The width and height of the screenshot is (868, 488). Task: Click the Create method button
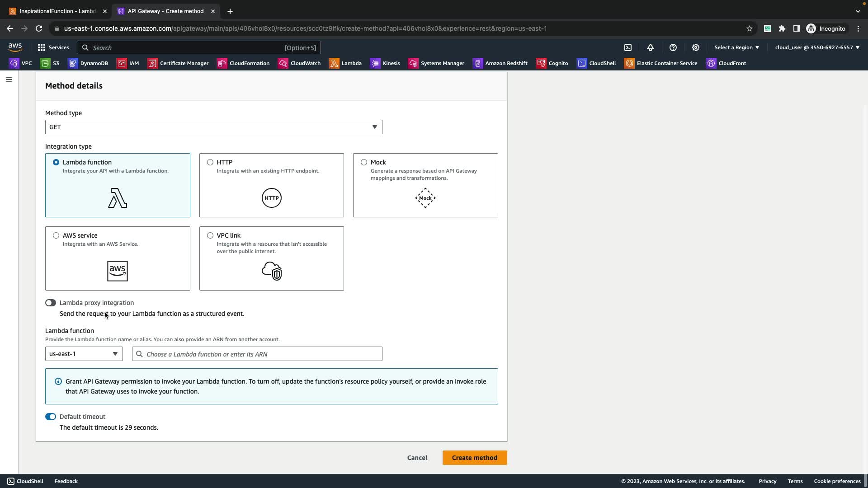coord(474,458)
